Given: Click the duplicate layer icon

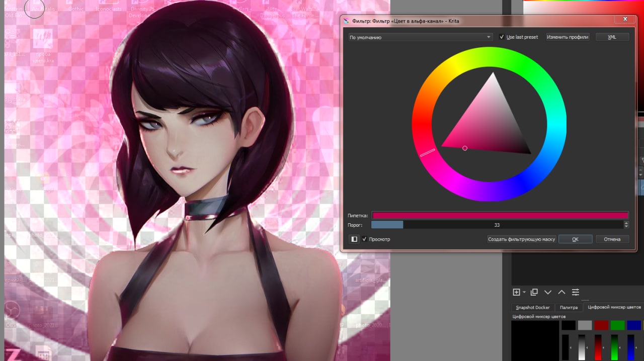Looking at the screenshot, I should click(x=534, y=292).
